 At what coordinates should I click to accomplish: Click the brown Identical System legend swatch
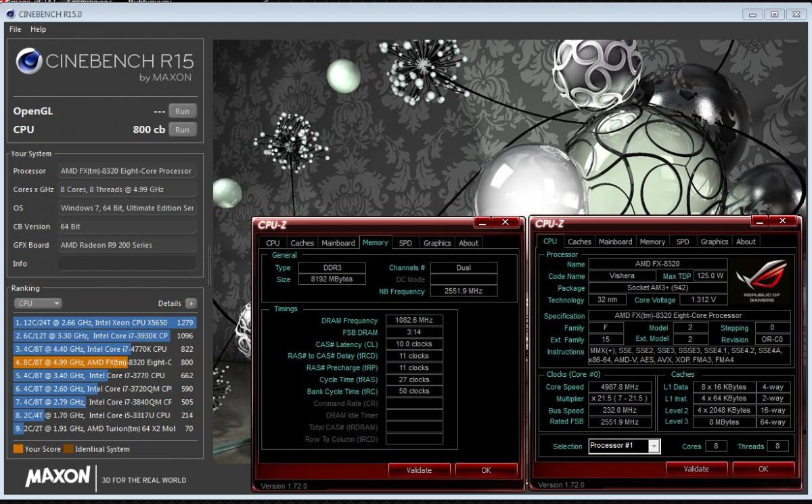[68, 449]
